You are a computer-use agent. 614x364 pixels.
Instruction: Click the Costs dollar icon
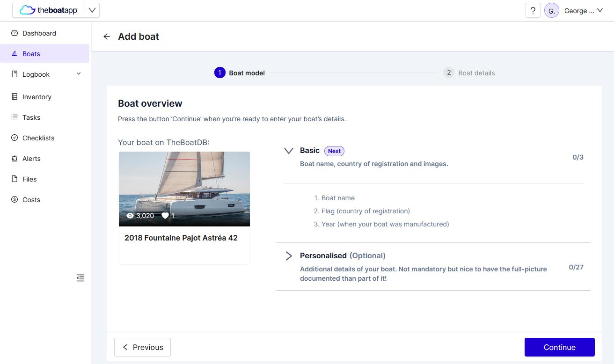point(14,200)
